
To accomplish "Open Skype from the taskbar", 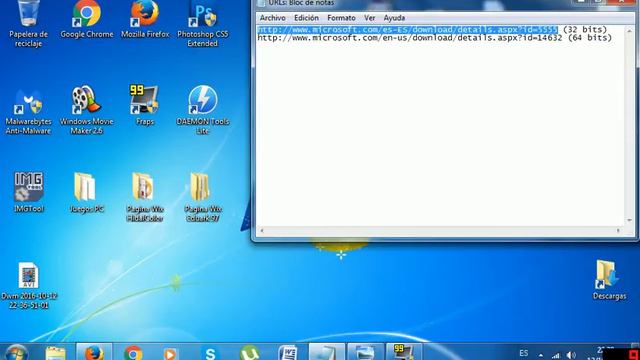I will point(210,353).
